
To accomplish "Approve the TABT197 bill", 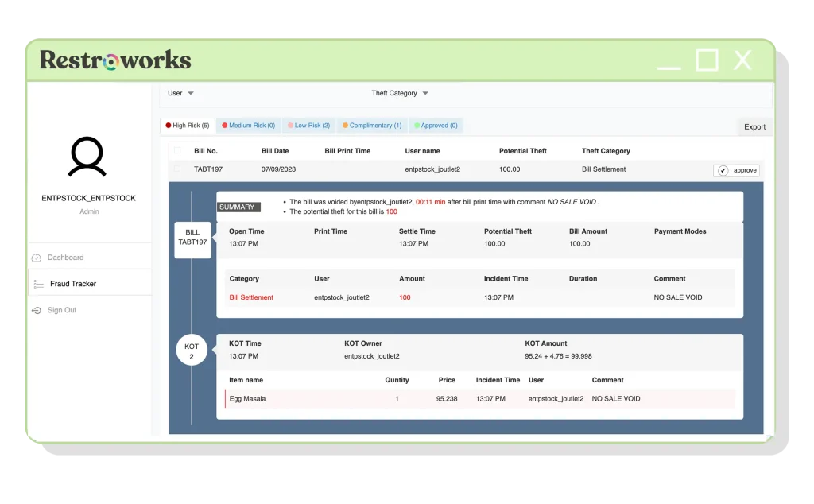I will point(735,169).
